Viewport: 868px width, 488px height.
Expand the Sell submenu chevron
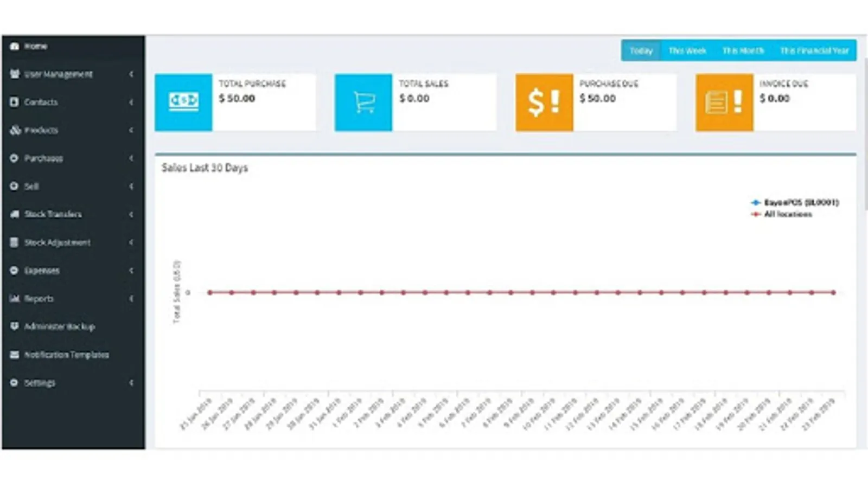[x=131, y=186]
